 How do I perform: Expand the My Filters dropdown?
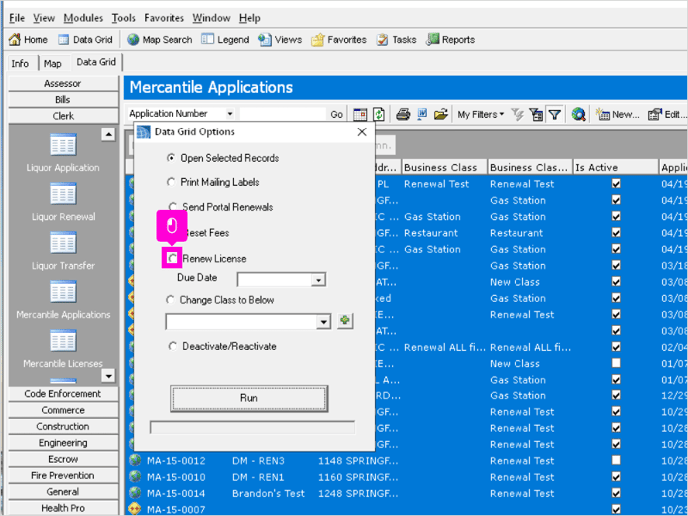(x=480, y=115)
